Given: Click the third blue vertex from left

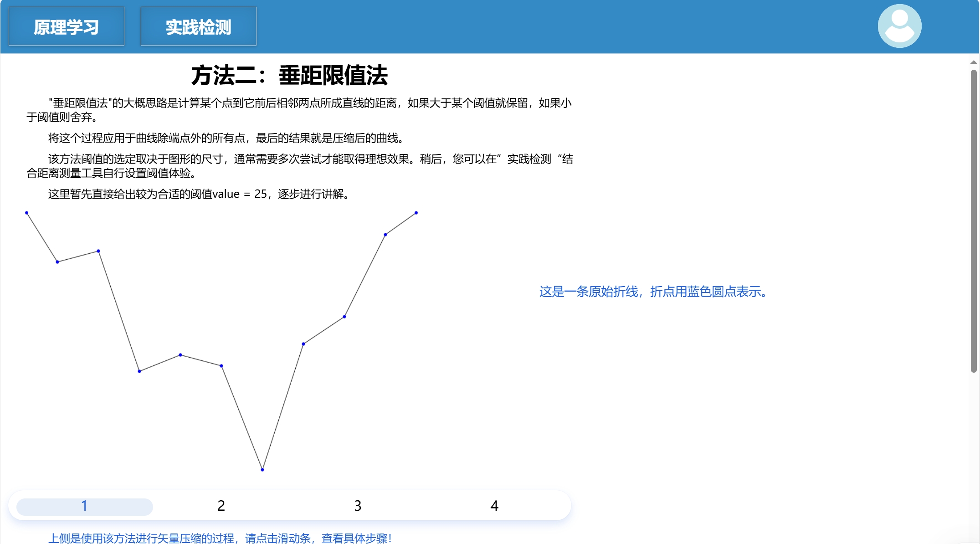Looking at the screenshot, I should point(98,251).
